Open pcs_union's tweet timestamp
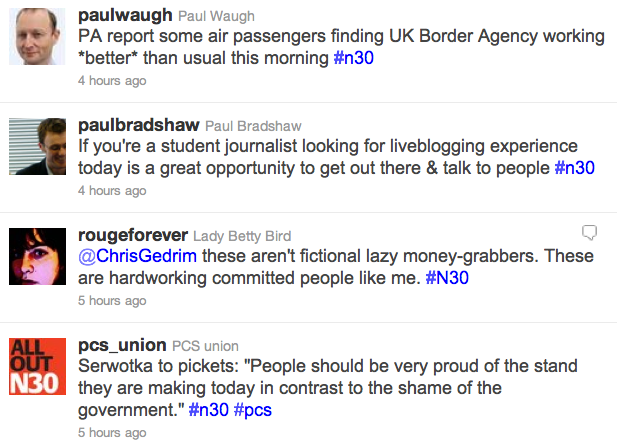The image size is (617, 447). tap(112, 433)
